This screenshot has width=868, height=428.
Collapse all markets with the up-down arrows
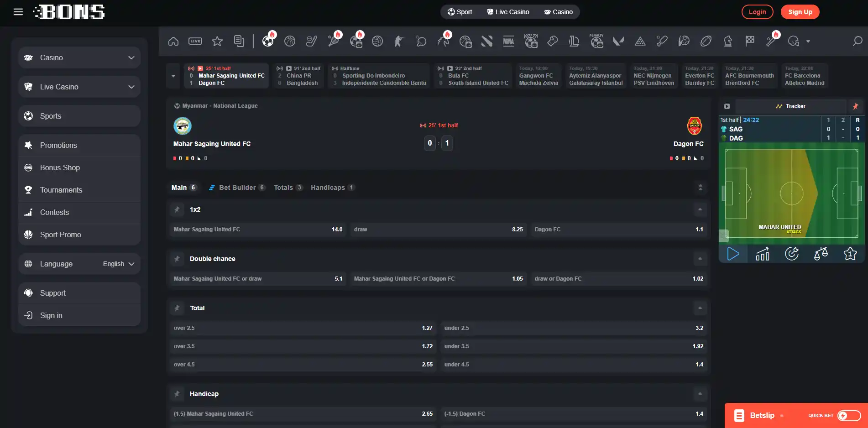[700, 188]
